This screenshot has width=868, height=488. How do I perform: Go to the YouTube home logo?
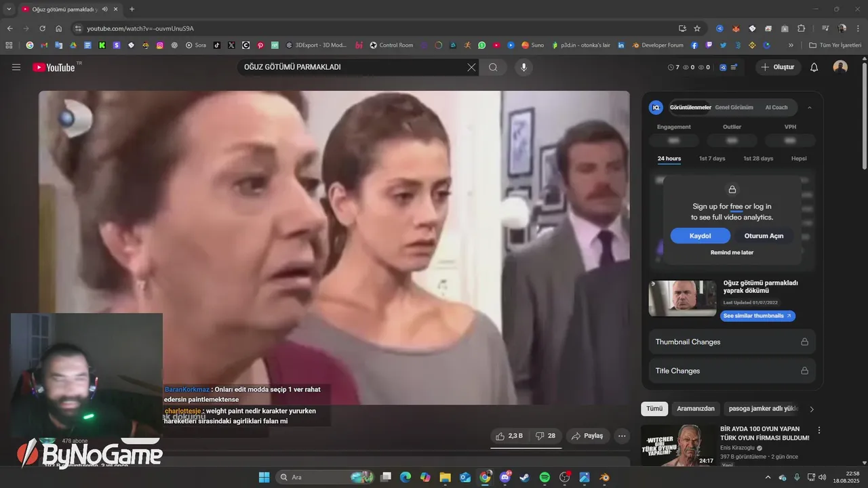point(54,67)
